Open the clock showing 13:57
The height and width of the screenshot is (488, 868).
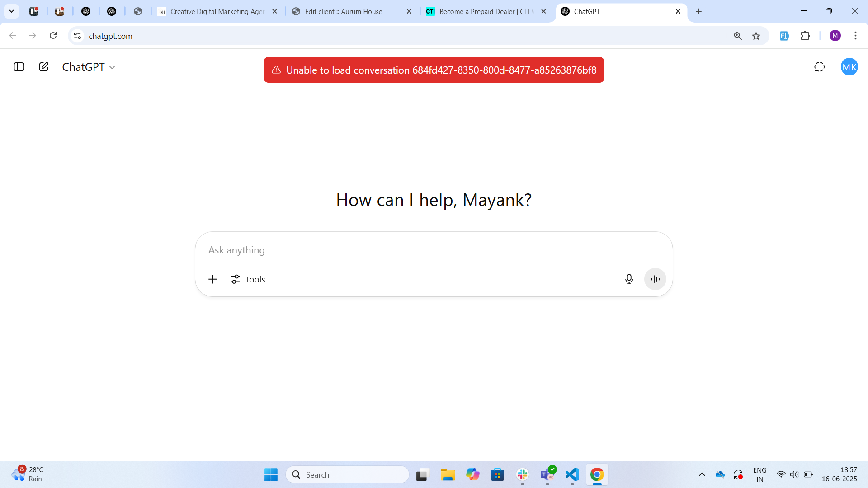(x=839, y=474)
